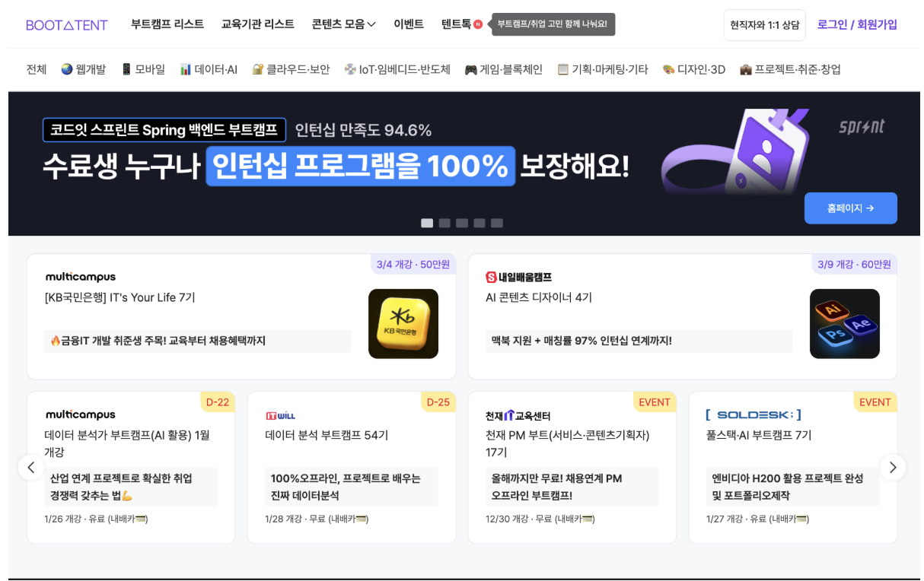Open 데이터 분석 부트캠프 54기 card

[327, 435]
